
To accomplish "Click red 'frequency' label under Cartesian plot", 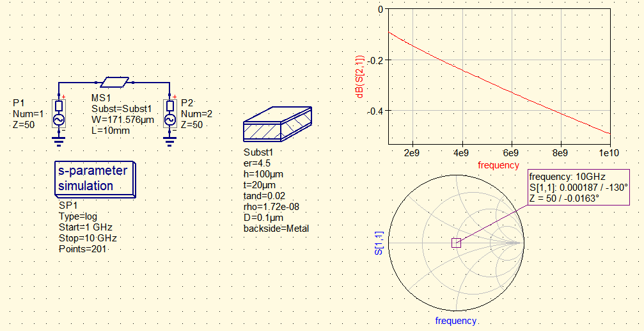I will [498, 165].
